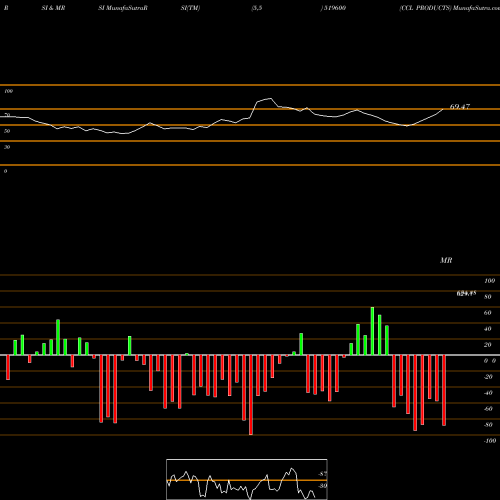Click the MR axis label 60
Image resolution: width=500 pixels, height=500 pixels.
488,313
